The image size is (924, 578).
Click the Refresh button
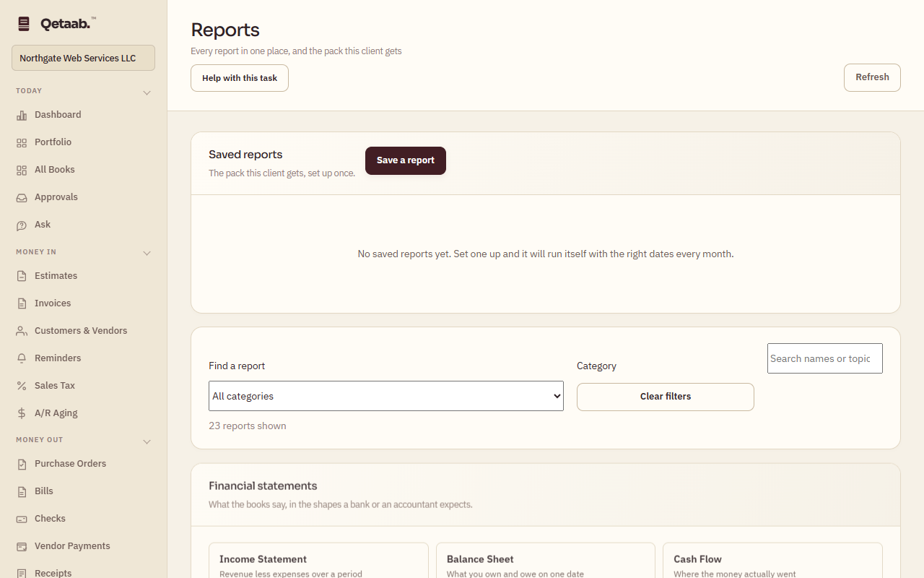coord(872,77)
